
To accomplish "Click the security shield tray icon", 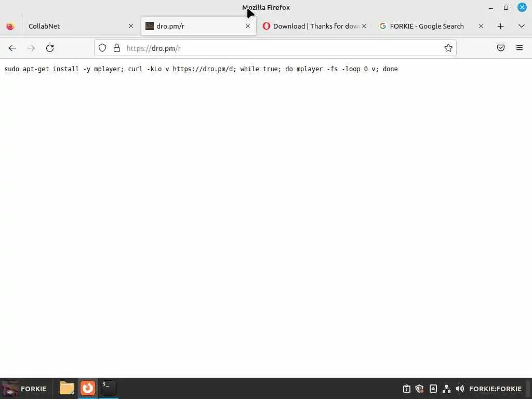I will [x=420, y=389].
